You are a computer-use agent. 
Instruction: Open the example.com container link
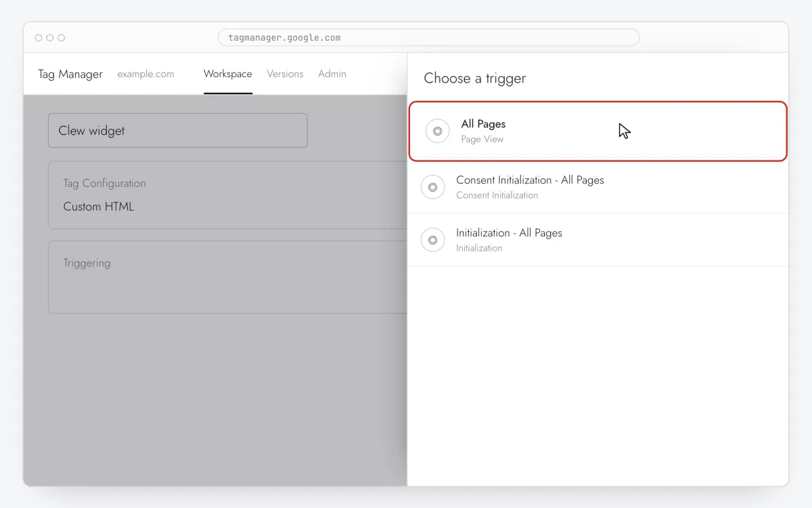click(x=145, y=74)
